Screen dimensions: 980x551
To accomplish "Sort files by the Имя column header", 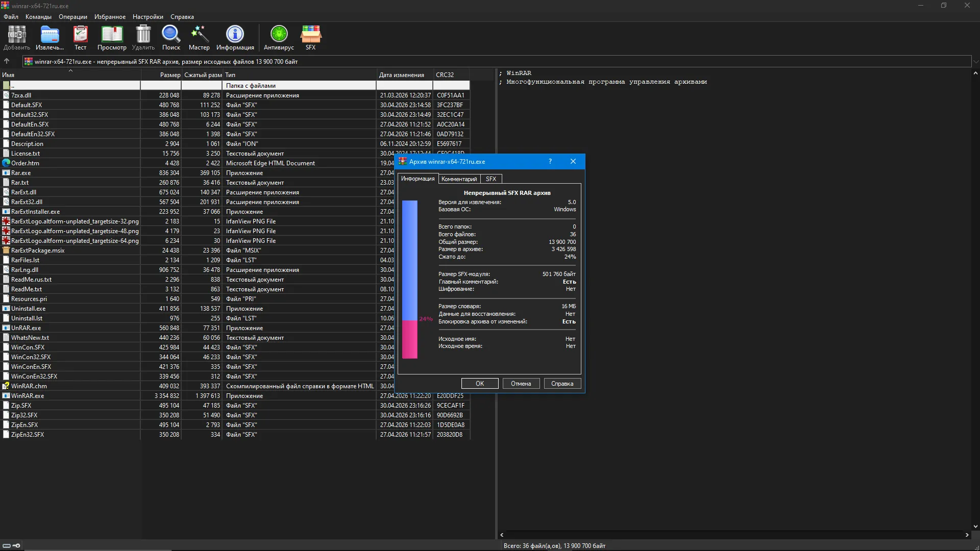I will [70, 74].
